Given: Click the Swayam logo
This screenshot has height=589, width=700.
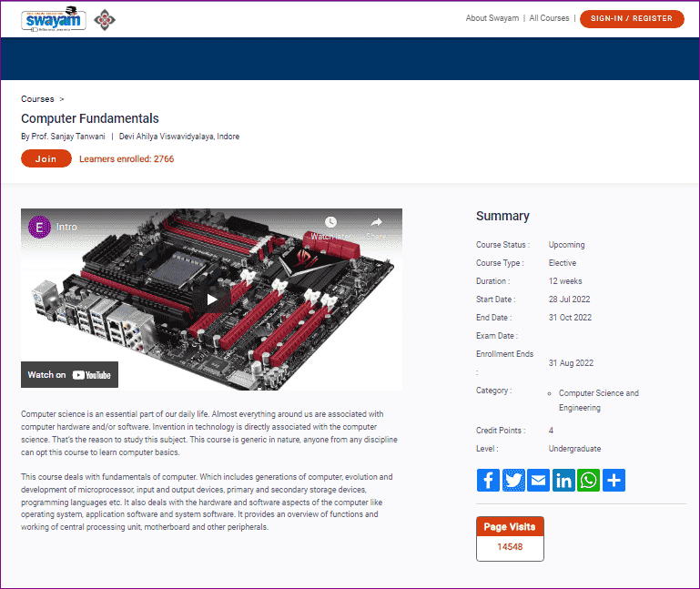Looking at the screenshot, I should pyautogui.click(x=54, y=18).
